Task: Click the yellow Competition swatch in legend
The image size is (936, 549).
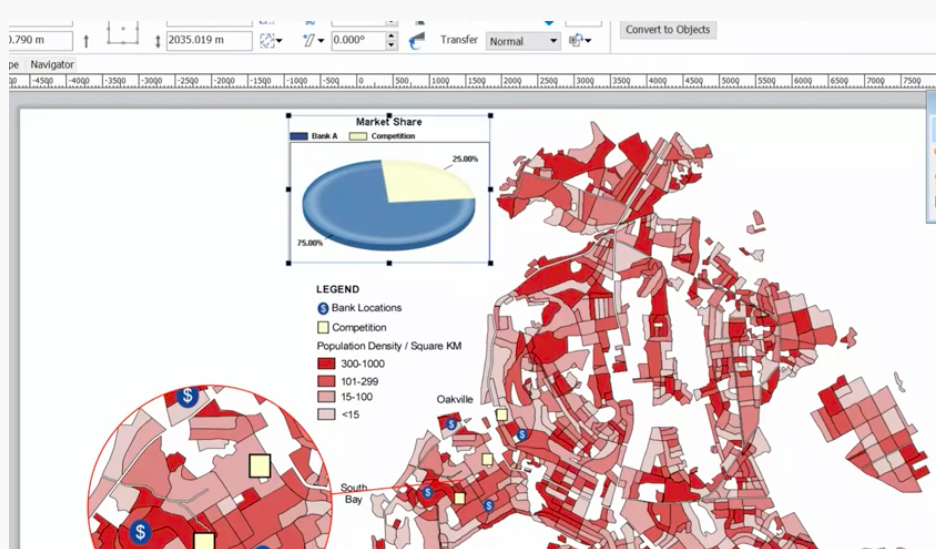Action: tap(323, 327)
